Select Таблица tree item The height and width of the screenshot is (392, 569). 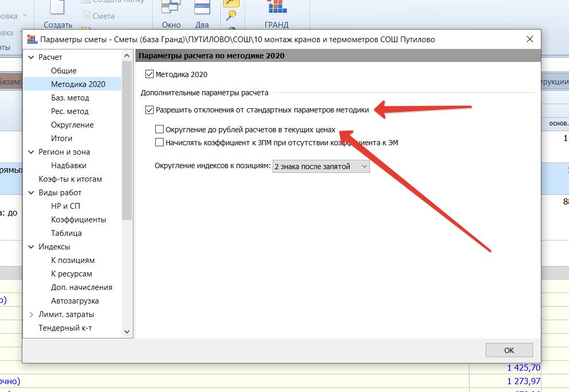point(66,233)
